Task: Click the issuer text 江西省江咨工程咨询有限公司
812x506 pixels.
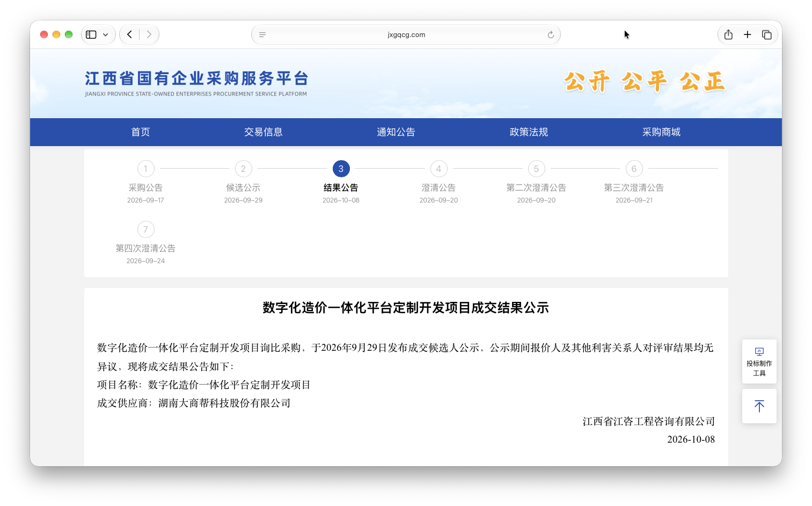Action: coord(649,422)
